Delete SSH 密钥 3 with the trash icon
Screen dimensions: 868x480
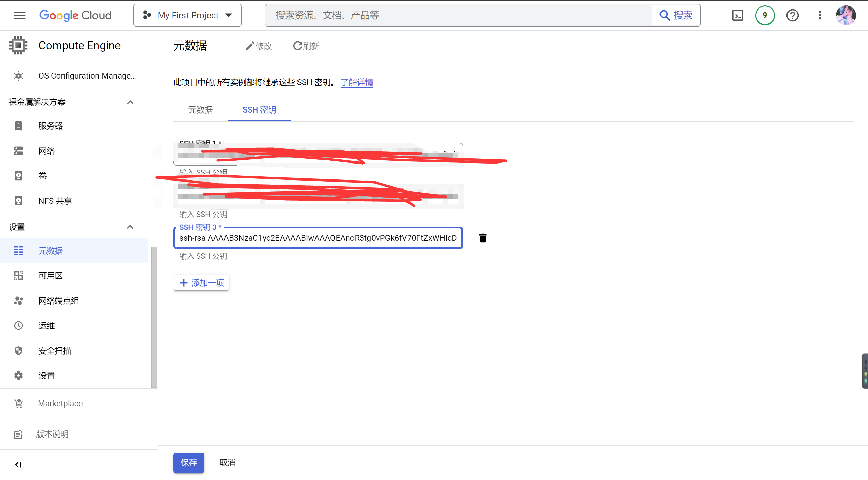click(482, 238)
